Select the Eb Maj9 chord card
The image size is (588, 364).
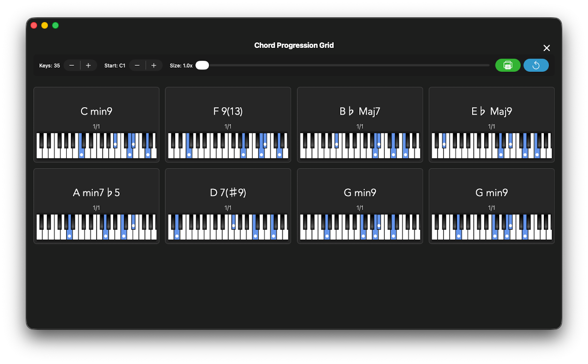(x=491, y=124)
